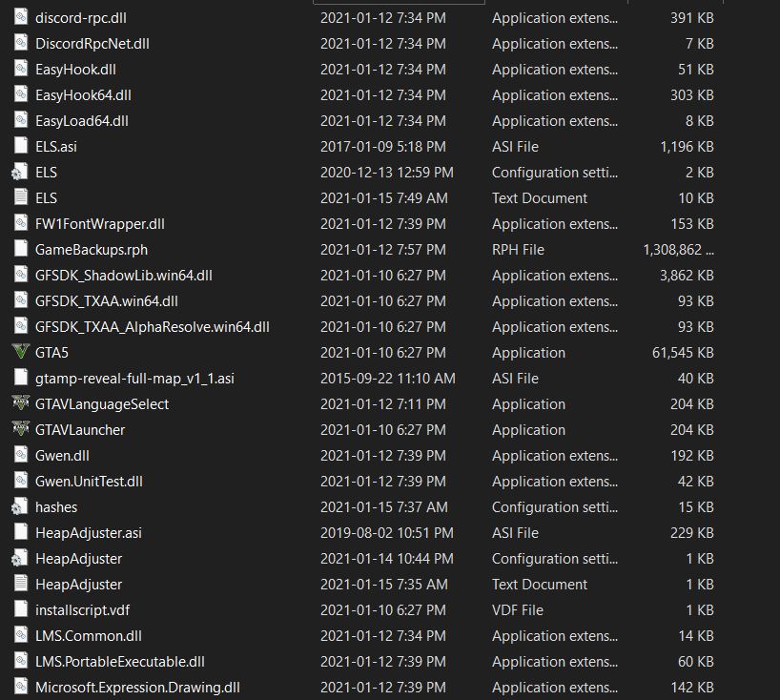Click the discord-rpc.dll file icon
Screen dimensions: 780x700
click(x=20, y=17)
